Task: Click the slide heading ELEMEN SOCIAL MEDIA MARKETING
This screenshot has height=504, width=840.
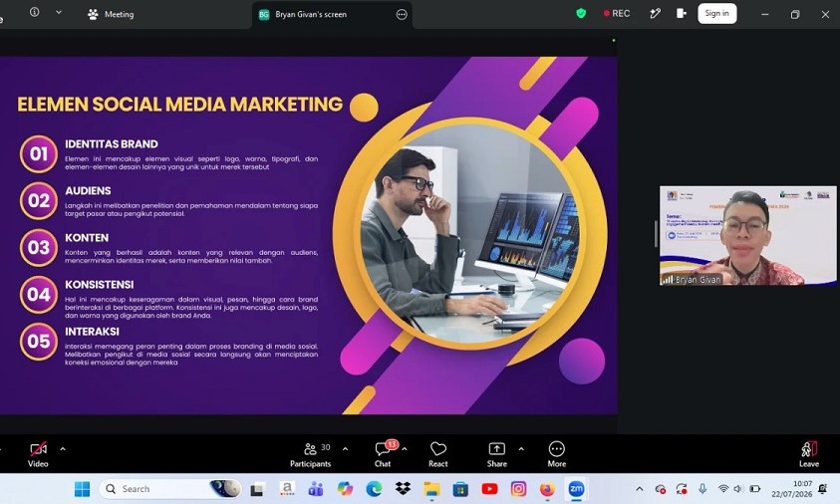Action: (x=179, y=105)
